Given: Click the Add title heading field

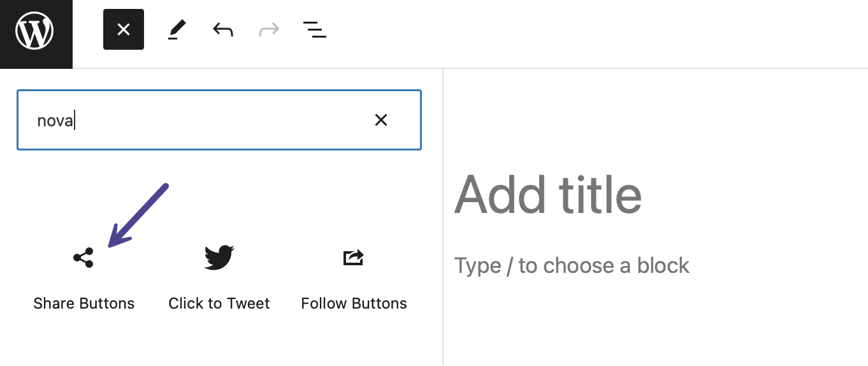Looking at the screenshot, I should click(x=548, y=194).
